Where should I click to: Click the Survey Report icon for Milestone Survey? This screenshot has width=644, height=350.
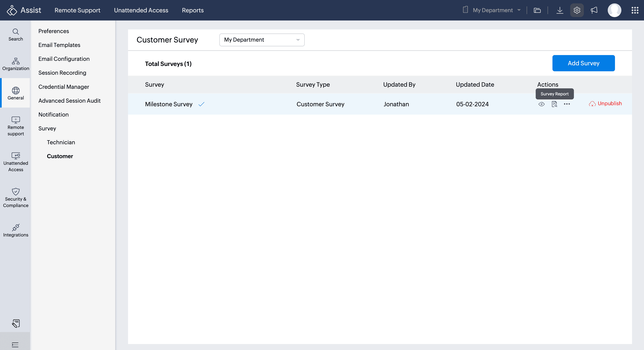coord(554,104)
